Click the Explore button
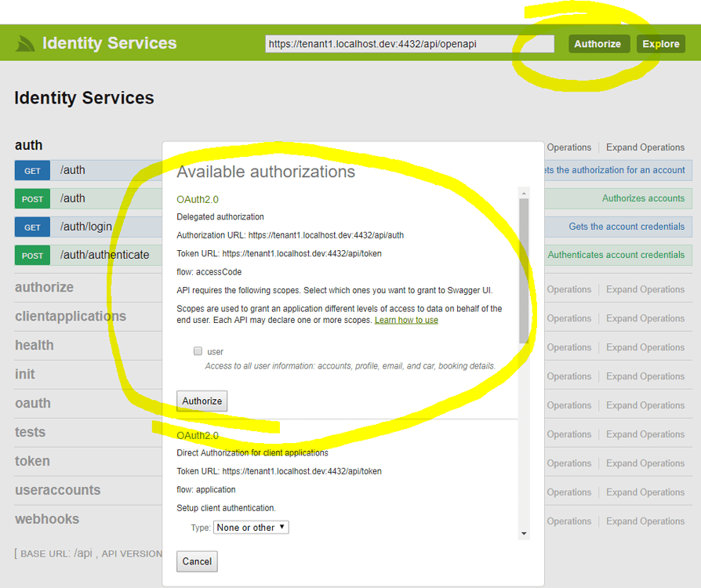The width and height of the screenshot is (701, 588). tap(660, 44)
